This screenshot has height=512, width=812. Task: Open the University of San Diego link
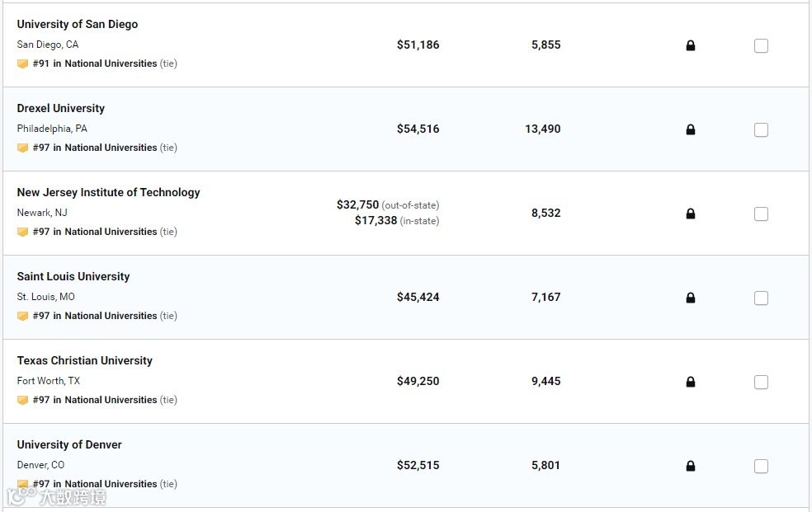click(78, 25)
